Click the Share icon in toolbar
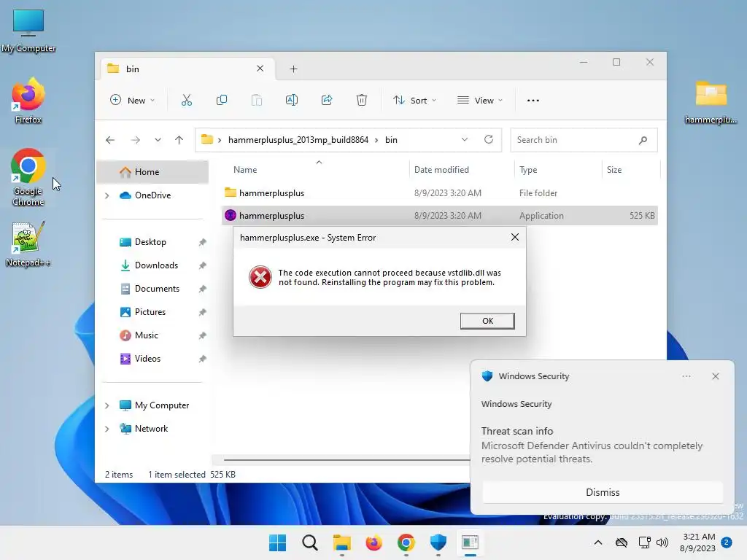This screenshot has height=560, width=747. pos(327,100)
